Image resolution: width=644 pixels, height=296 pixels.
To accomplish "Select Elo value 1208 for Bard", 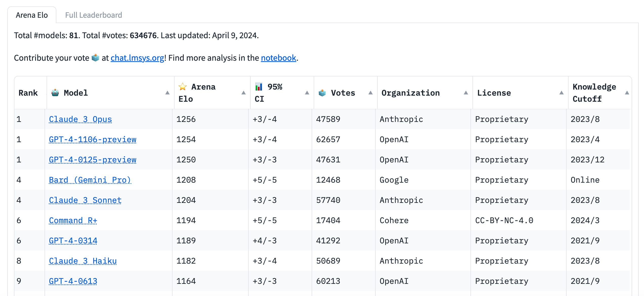I will point(186,180).
